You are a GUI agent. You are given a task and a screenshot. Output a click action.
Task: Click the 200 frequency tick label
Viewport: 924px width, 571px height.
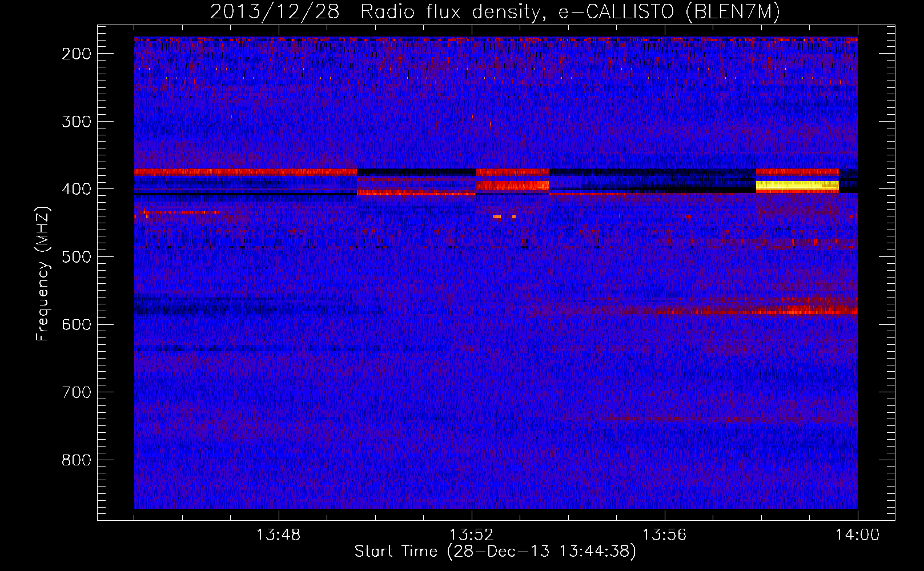(x=76, y=54)
